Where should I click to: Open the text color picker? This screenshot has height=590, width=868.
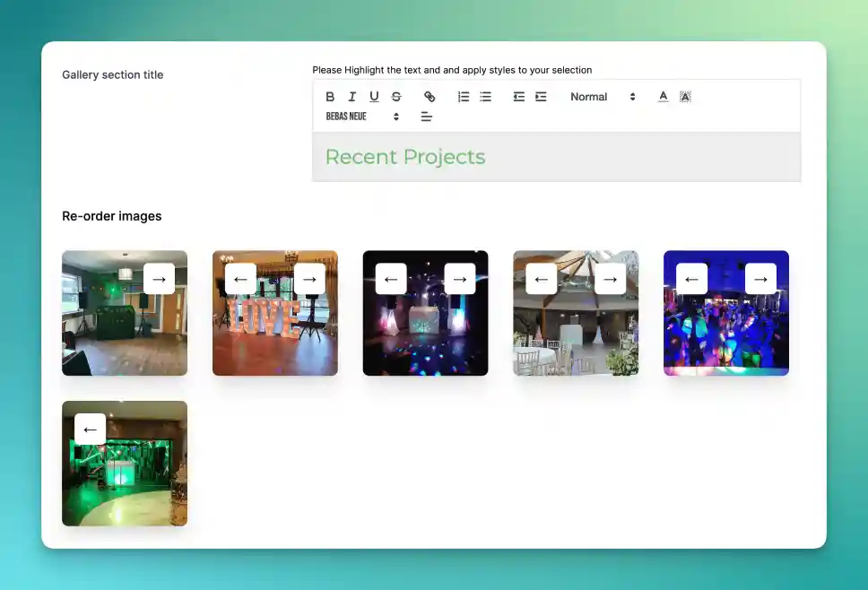click(x=663, y=97)
